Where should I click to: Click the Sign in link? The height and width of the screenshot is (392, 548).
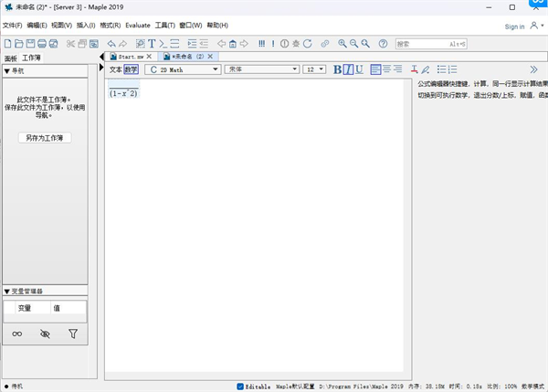pyautogui.click(x=514, y=26)
